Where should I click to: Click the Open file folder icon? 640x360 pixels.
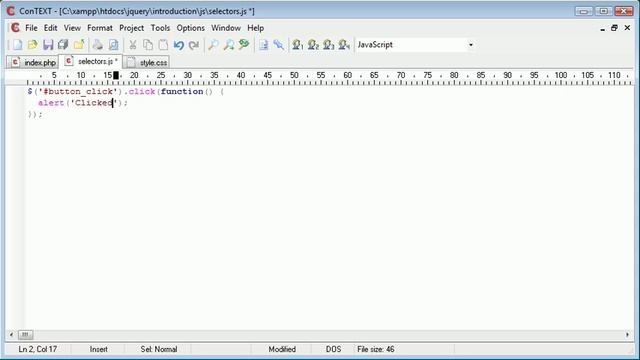tap(33, 45)
